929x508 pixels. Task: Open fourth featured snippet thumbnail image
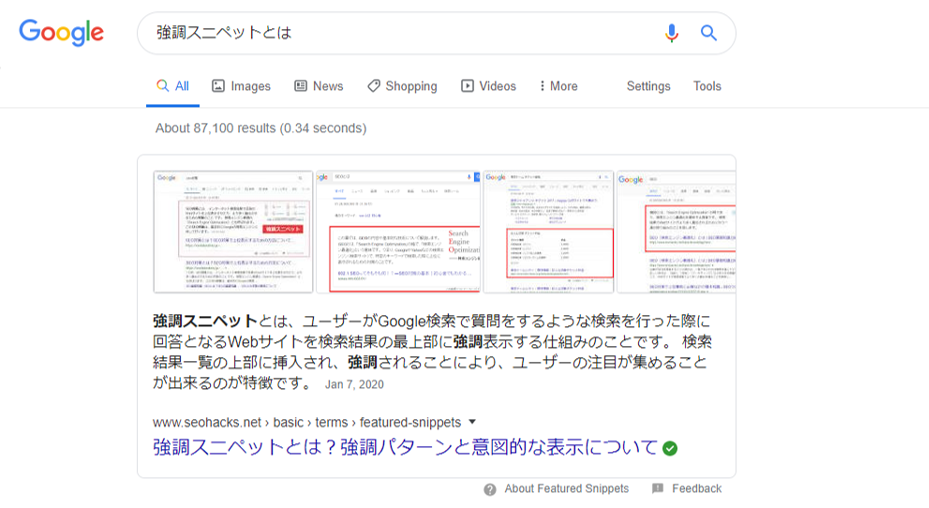pos(676,232)
